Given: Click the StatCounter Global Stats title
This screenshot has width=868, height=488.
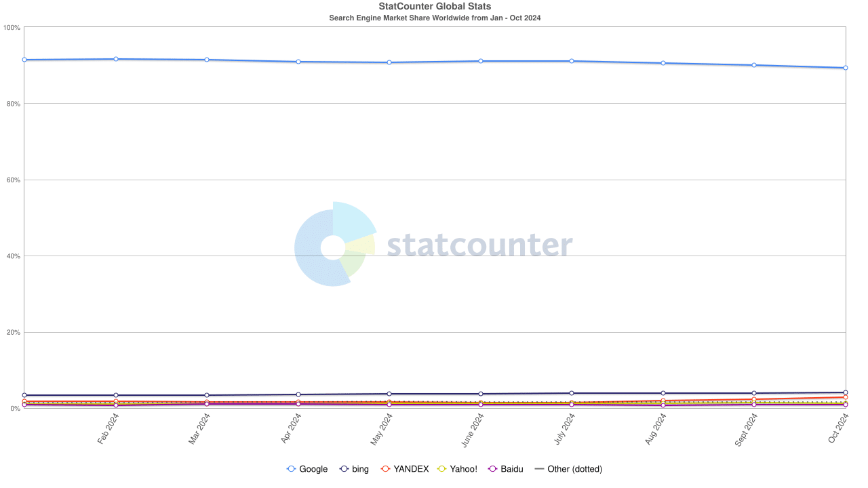Looking at the screenshot, I should coord(435,7).
